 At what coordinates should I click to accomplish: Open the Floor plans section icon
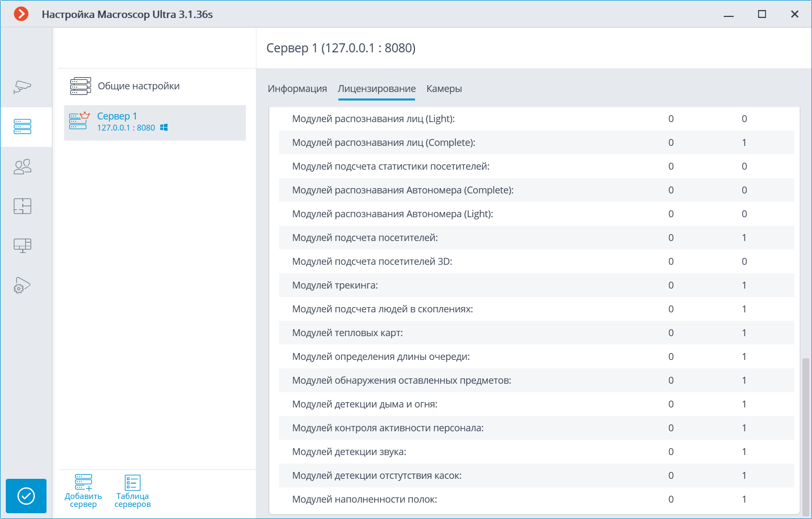pyautogui.click(x=23, y=206)
